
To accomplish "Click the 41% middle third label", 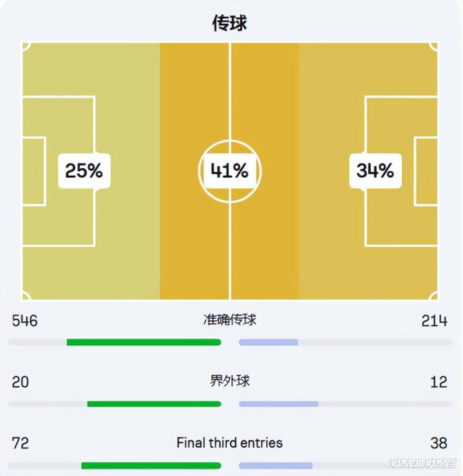I will (229, 171).
